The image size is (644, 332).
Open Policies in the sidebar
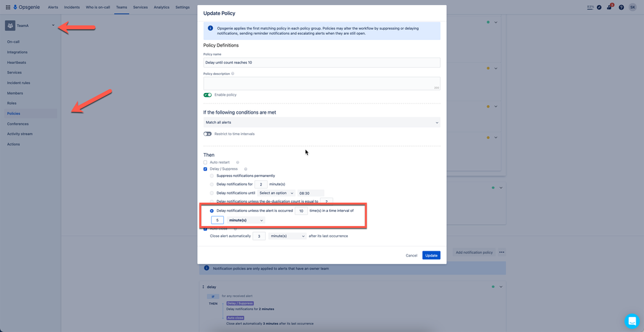(31, 114)
